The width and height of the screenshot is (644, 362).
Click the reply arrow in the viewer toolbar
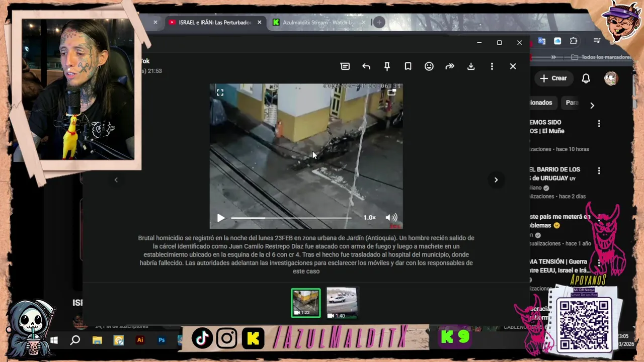point(366,66)
